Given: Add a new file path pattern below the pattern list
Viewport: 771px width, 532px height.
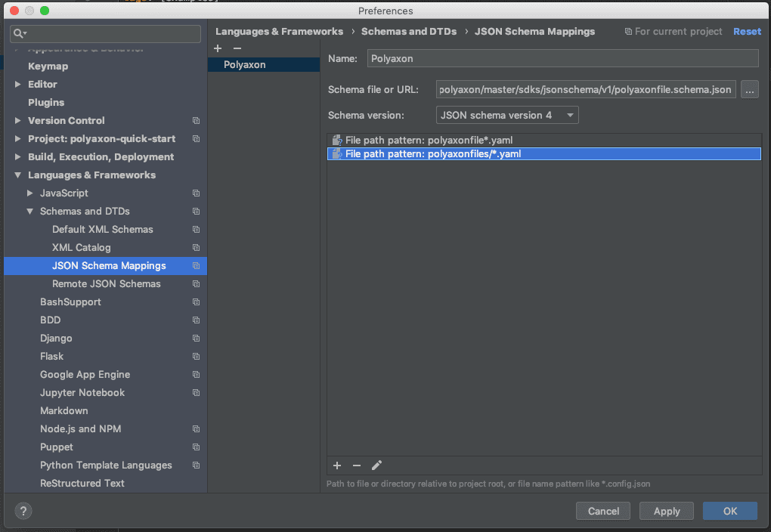Looking at the screenshot, I should [x=337, y=466].
